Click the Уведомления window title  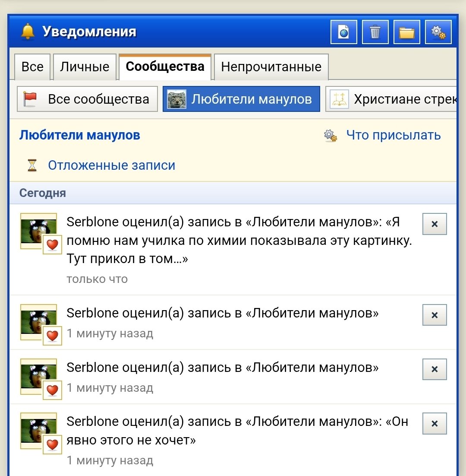(89, 31)
